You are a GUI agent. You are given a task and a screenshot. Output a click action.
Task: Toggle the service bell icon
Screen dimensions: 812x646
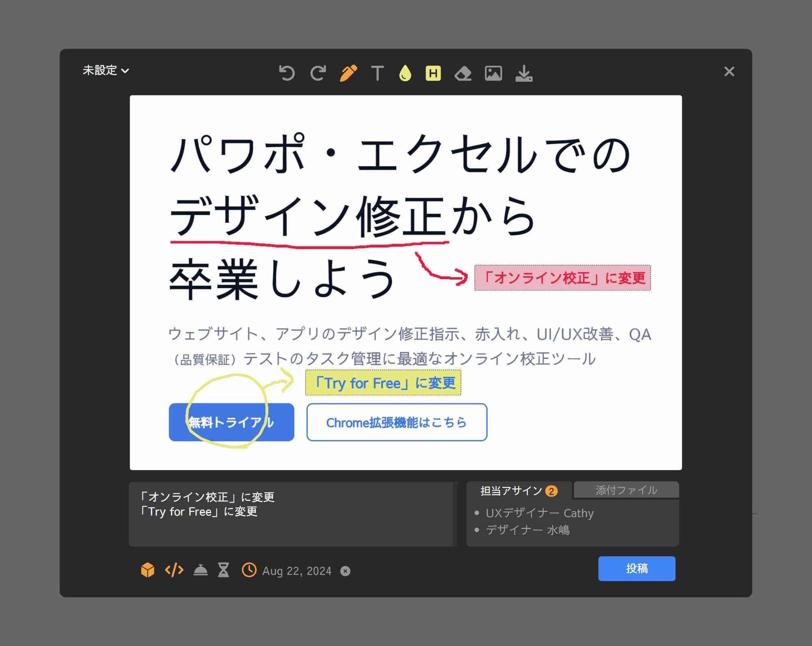[201, 570]
